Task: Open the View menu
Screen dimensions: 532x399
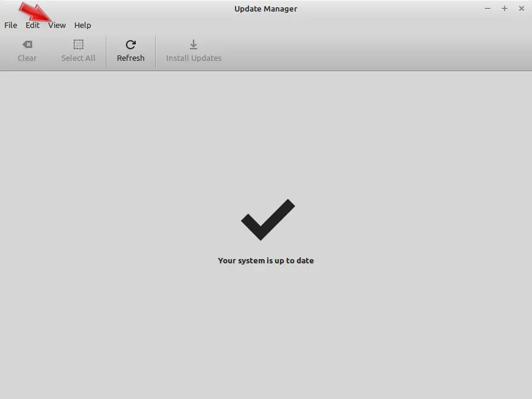Action: pyautogui.click(x=57, y=25)
